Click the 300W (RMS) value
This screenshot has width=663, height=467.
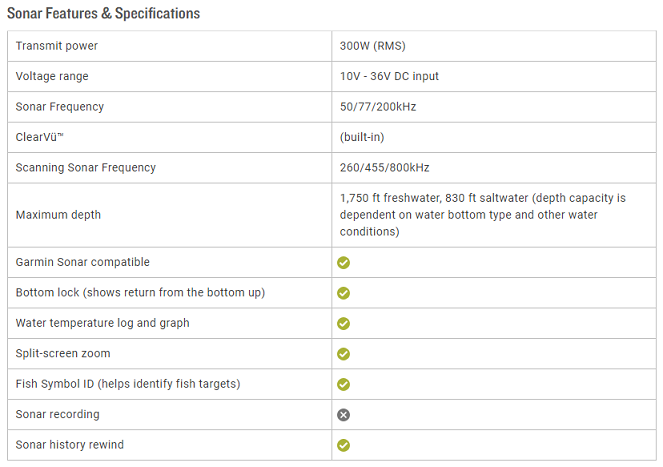pos(373,46)
